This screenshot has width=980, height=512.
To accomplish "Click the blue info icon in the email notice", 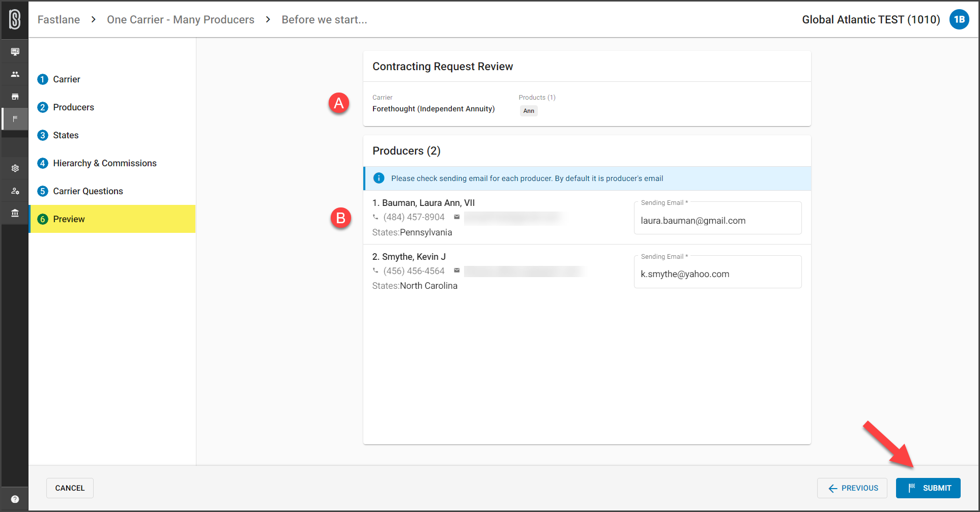I will coord(379,178).
